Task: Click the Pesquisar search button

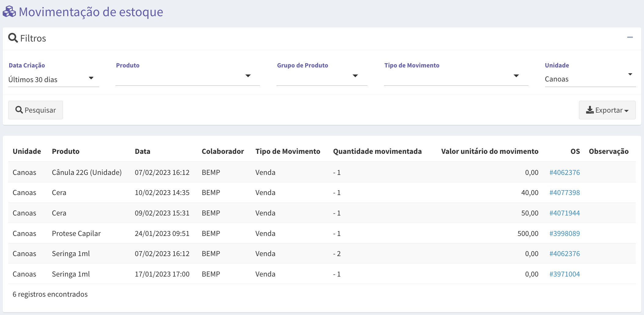Action: 35,110
